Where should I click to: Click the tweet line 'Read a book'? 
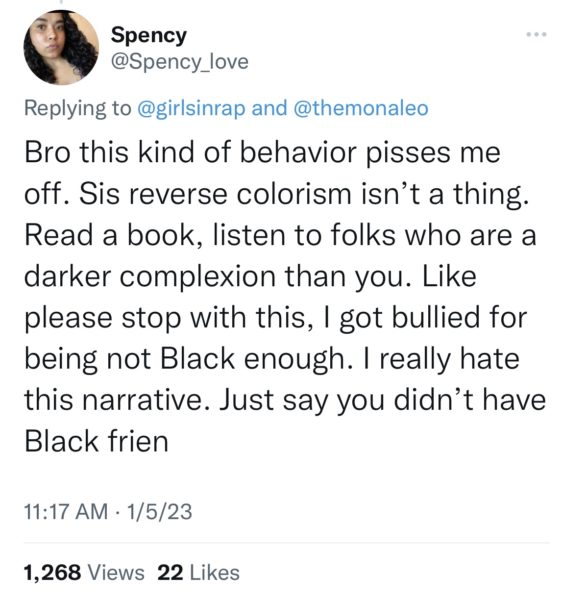coord(110,235)
